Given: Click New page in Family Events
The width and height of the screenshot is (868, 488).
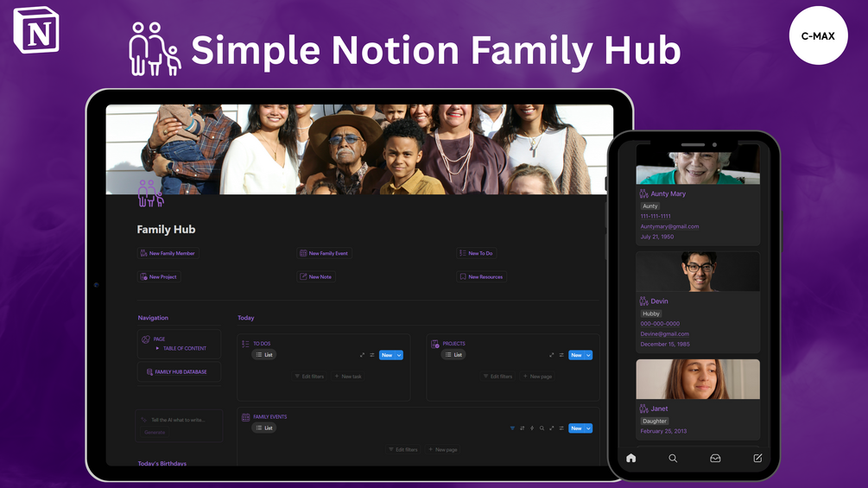Looking at the screenshot, I should [x=443, y=450].
